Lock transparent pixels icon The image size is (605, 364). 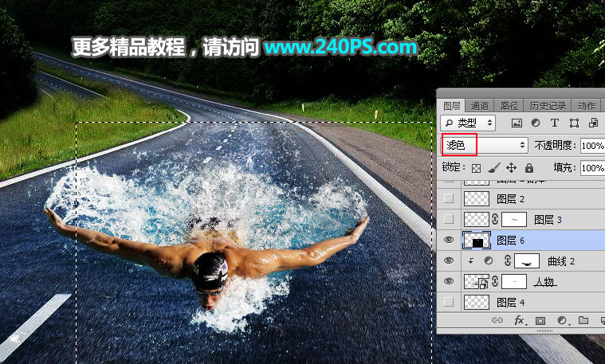click(x=477, y=168)
